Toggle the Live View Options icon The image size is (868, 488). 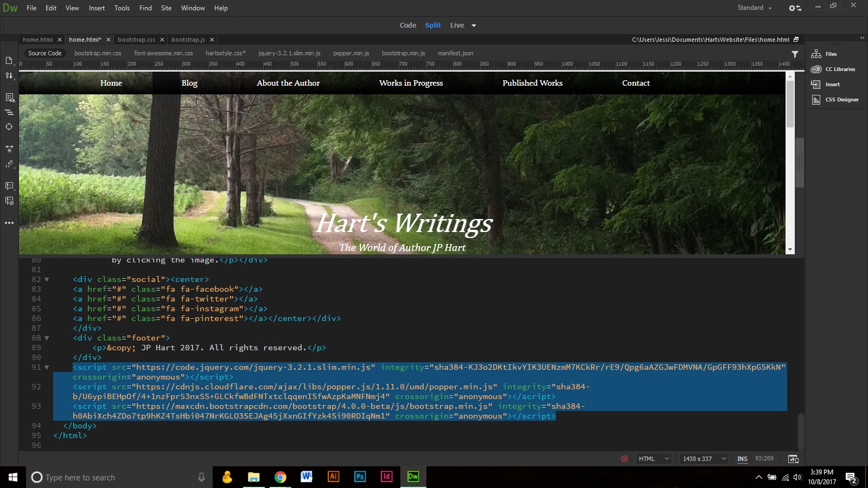click(9, 98)
